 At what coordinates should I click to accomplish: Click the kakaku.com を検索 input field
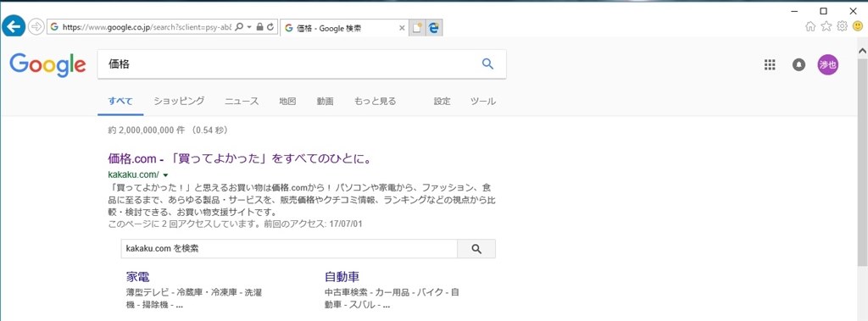(x=289, y=249)
